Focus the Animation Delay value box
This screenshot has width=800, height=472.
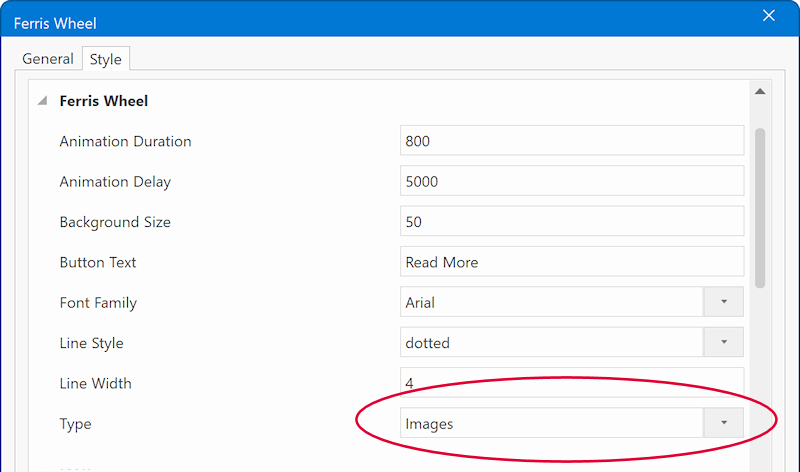pyautogui.click(x=571, y=182)
